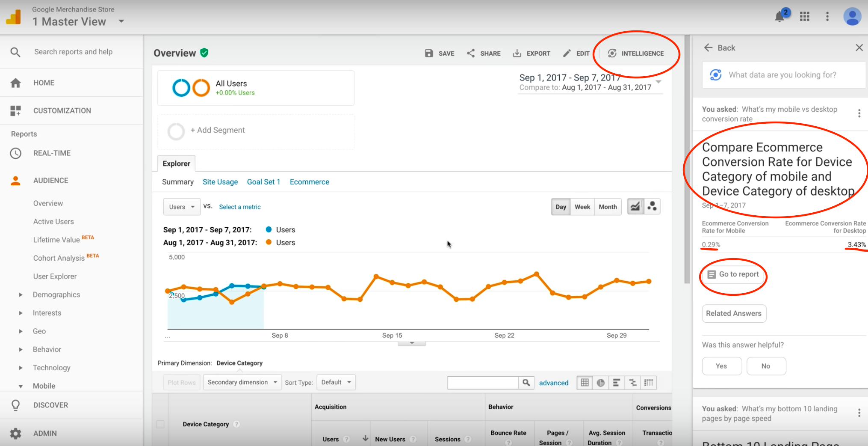The width and height of the screenshot is (868, 446).
Task: Open the Secondary dimension dropdown
Action: [x=242, y=382]
